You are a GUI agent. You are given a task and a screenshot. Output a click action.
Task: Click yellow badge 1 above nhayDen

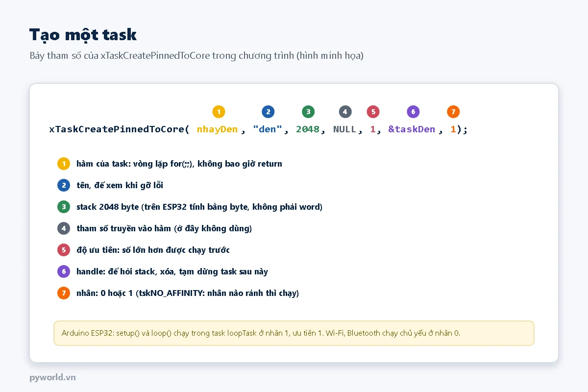[x=219, y=112]
